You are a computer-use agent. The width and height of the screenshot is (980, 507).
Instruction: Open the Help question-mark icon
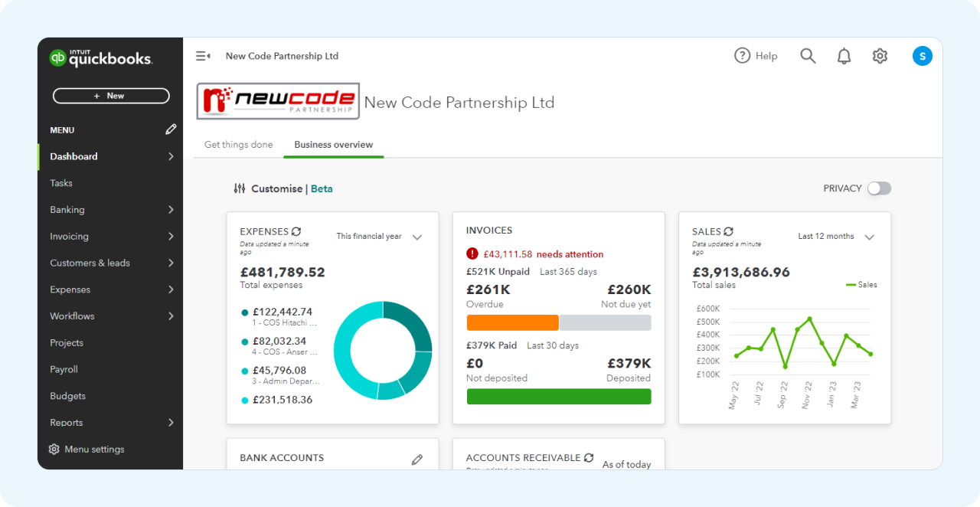pos(742,55)
